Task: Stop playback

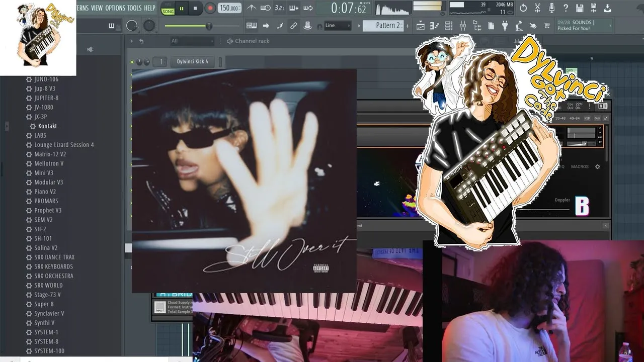Action: [195, 9]
